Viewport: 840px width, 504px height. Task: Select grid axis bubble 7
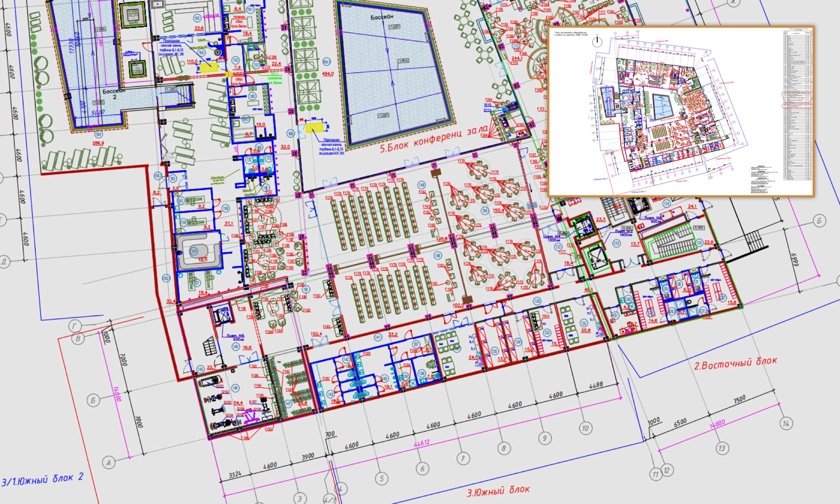[x=463, y=458]
